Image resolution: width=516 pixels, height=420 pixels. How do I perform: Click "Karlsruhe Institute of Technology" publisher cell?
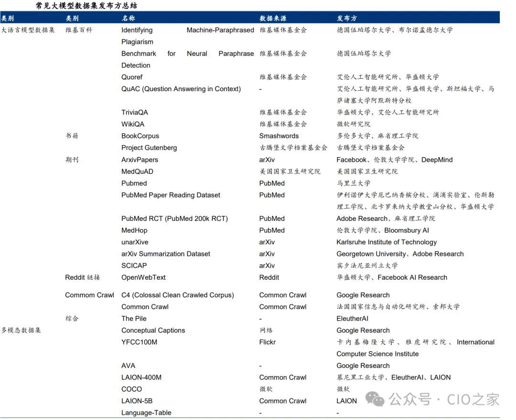coord(387,242)
